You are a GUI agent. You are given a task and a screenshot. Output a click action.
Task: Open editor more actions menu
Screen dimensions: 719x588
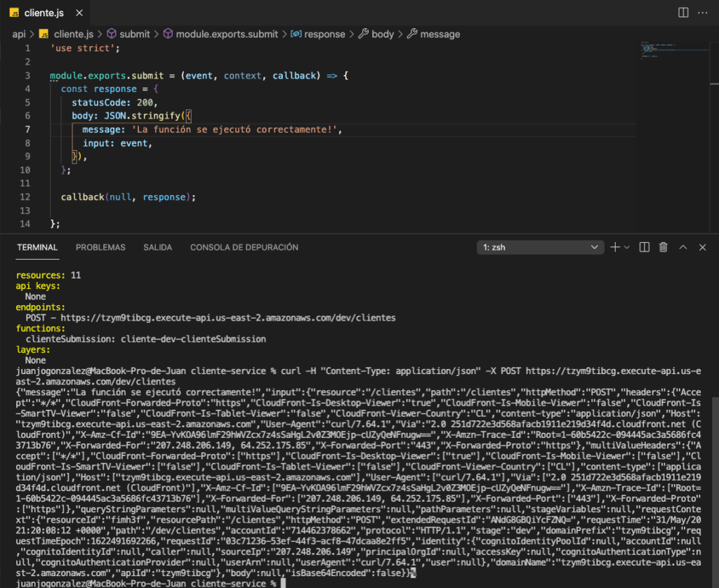(x=702, y=13)
